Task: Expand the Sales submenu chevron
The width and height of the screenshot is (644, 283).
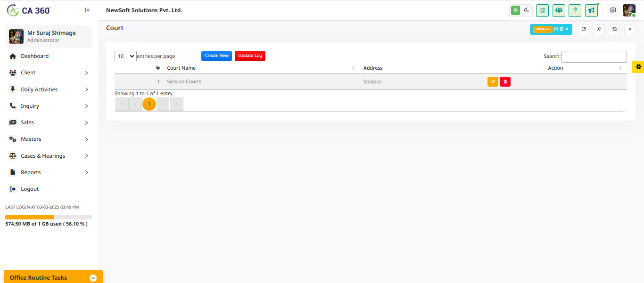Action: 86,123
